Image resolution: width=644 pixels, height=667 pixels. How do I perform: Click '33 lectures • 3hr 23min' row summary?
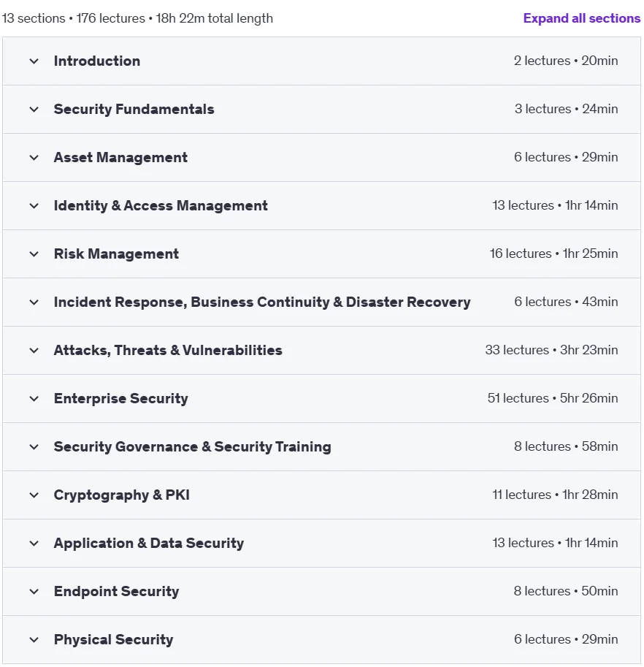[551, 350]
